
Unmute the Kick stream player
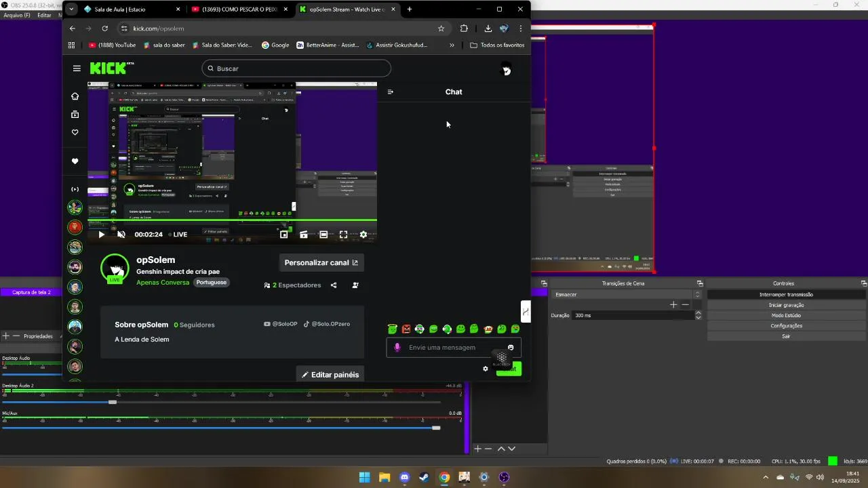[x=121, y=235]
